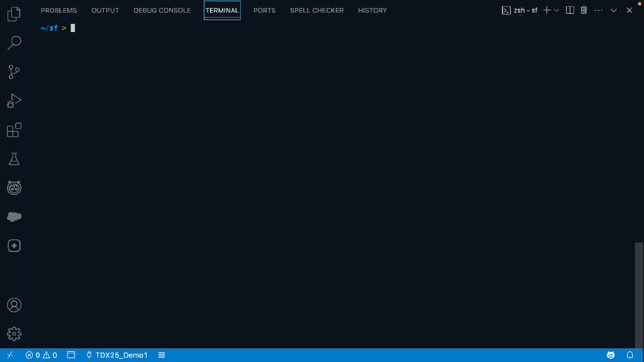Open the Run and Debug view
This screenshot has width=644, height=362.
point(14,101)
